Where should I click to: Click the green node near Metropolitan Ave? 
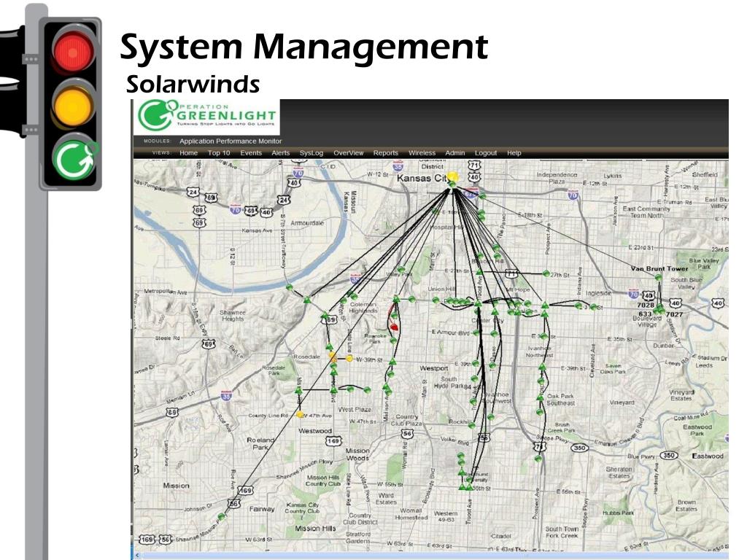(x=289, y=287)
